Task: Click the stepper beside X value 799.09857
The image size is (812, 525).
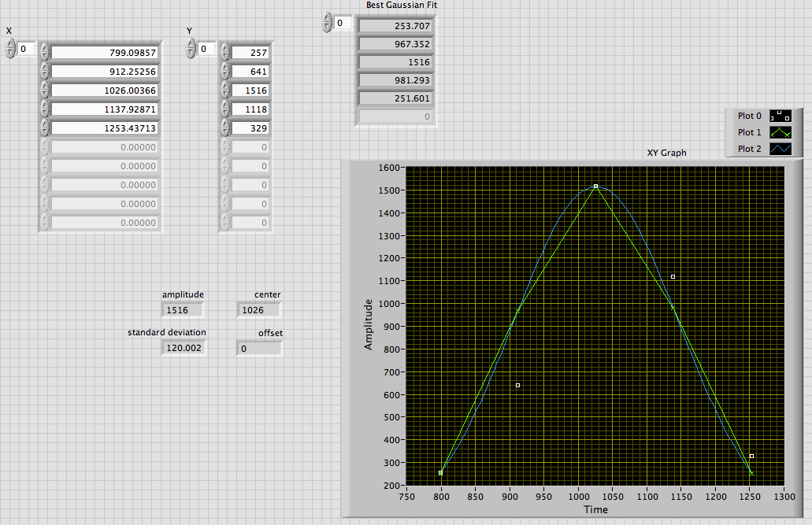Action: point(45,52)
